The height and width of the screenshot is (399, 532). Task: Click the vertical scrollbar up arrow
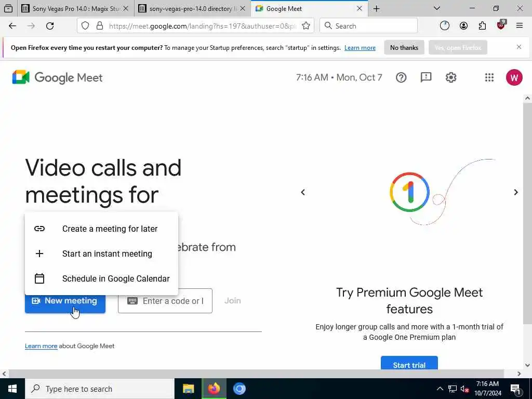(527, 98)
